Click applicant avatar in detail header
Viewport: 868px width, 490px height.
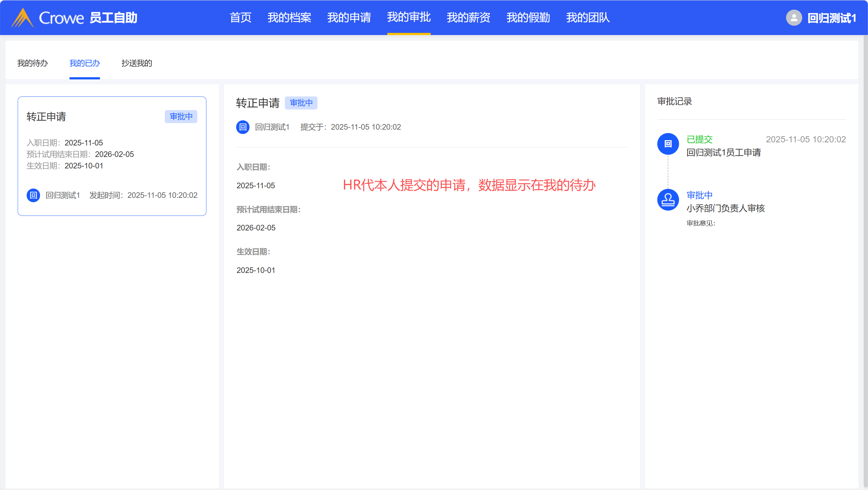[x=243, y=127]
